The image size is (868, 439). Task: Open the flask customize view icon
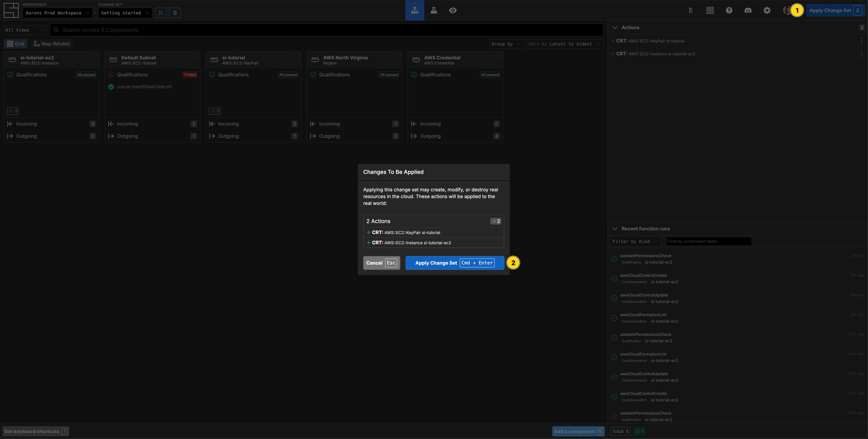tap(434, 10)
